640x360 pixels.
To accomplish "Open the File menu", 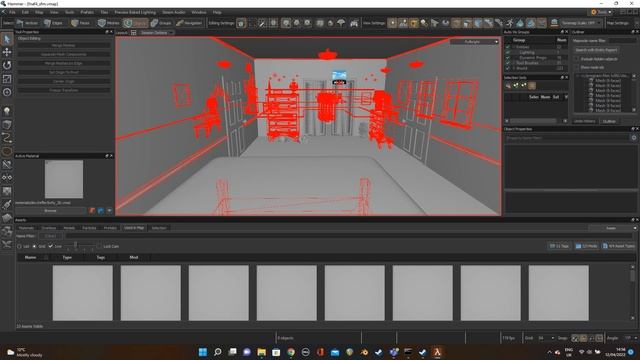I will [x=12, y=12].
